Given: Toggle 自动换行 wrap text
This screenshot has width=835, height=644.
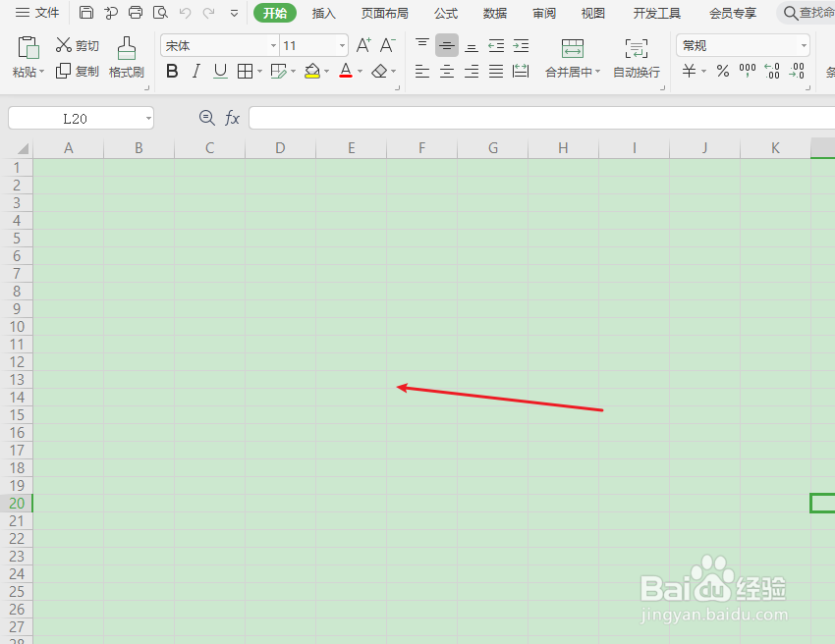Looking at the screenshot, I should click(x=637, y=58).
